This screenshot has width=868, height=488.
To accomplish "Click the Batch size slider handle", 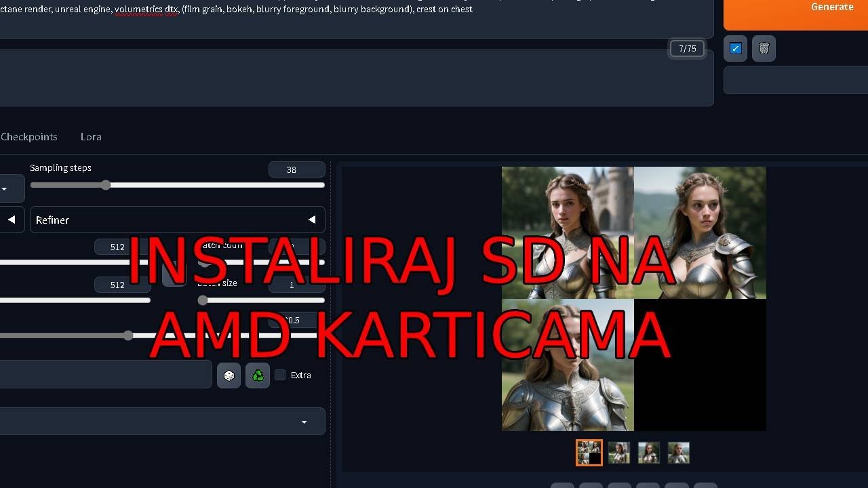I will click(x=203, y=300).
